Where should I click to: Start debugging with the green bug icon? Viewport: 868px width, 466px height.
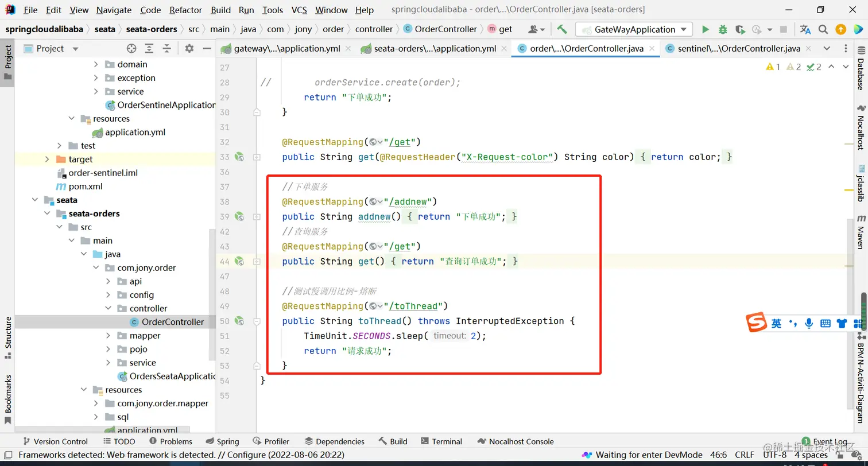point(723,29)
